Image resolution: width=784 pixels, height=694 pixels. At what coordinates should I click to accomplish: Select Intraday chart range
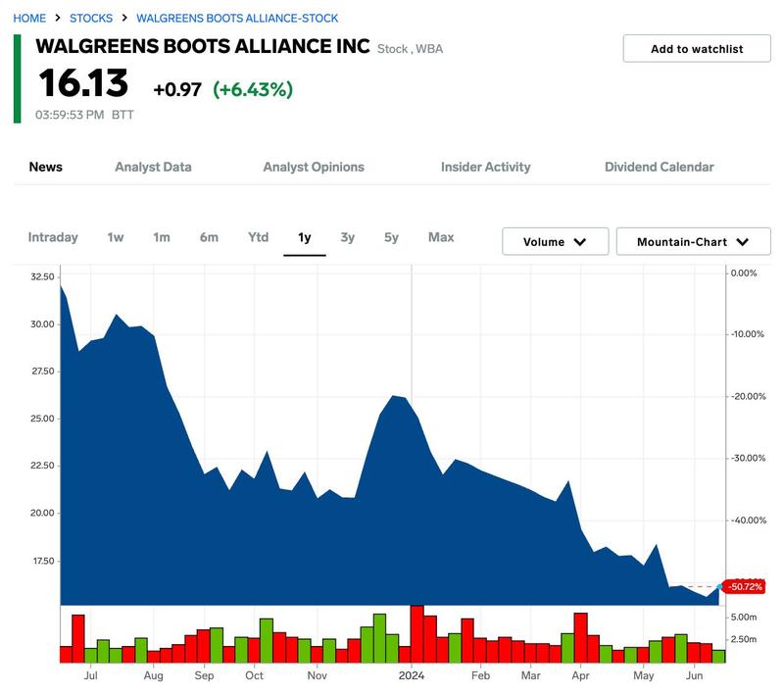53,237
